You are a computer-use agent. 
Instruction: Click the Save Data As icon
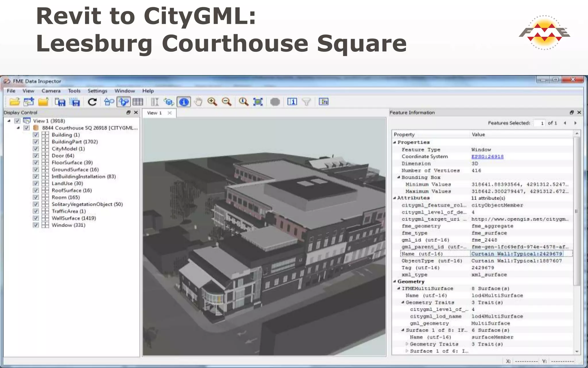click(x=60, y=102)
